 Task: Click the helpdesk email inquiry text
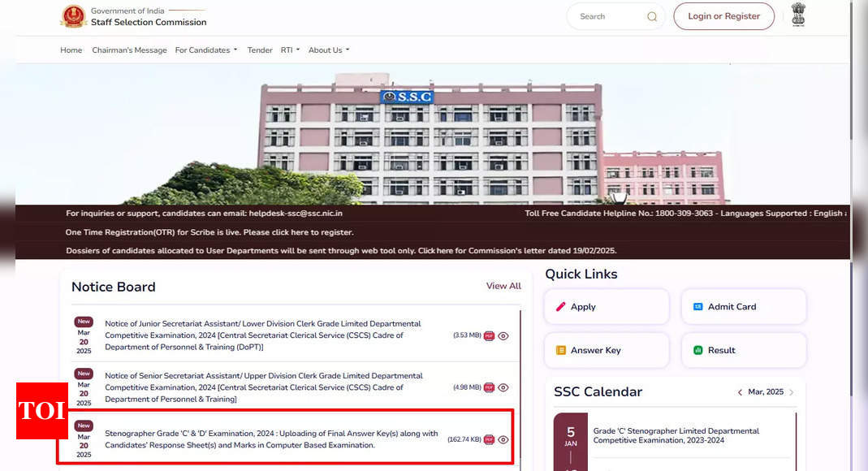204,214
